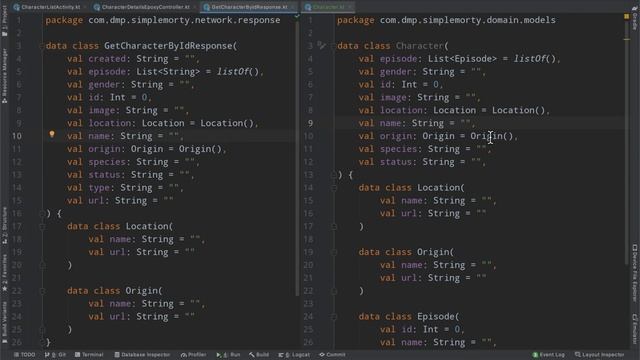Image resolution: width=640 pixels, height=360 pixels.
Task: Open the Event Log
Action: 549,355
